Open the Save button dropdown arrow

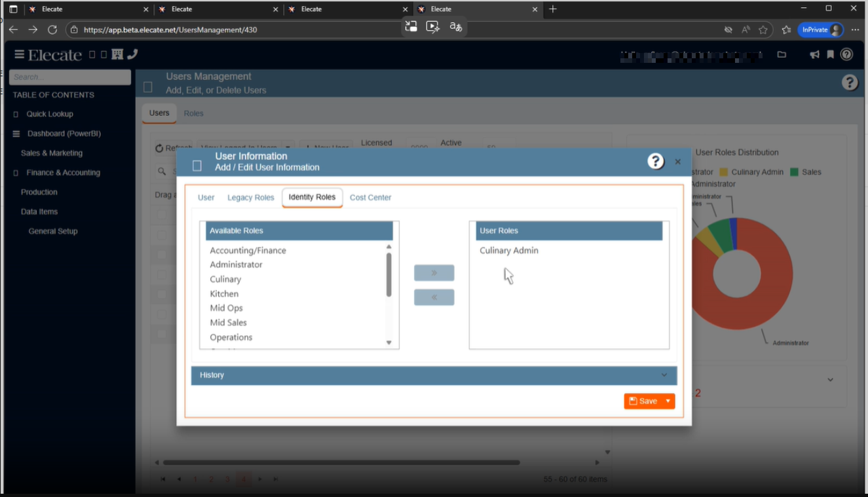(668, 401)
